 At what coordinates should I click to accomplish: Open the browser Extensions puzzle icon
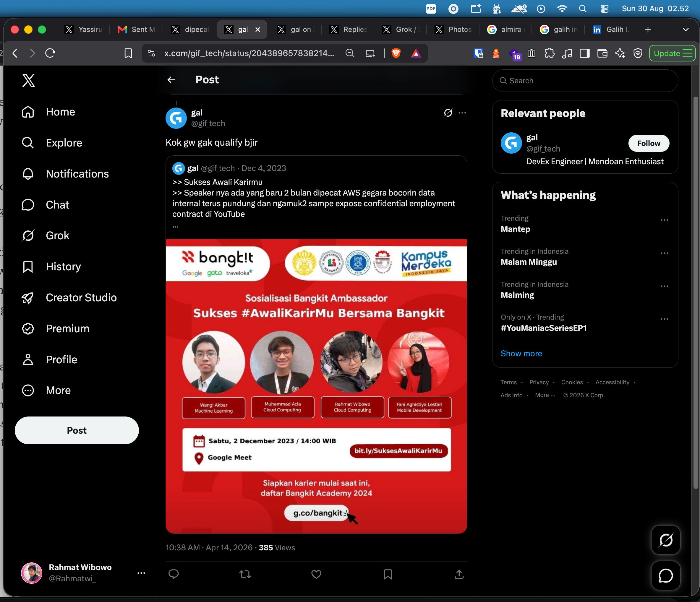549,53
